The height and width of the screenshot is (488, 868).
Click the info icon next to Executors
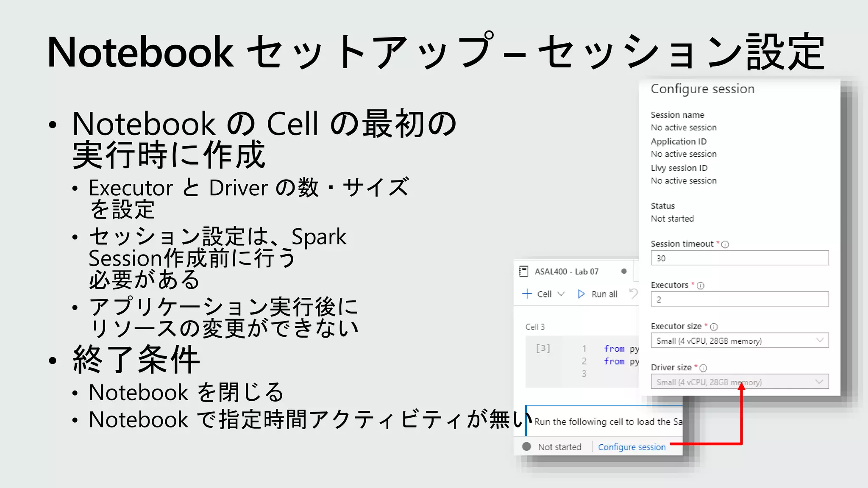pos(701,286)
